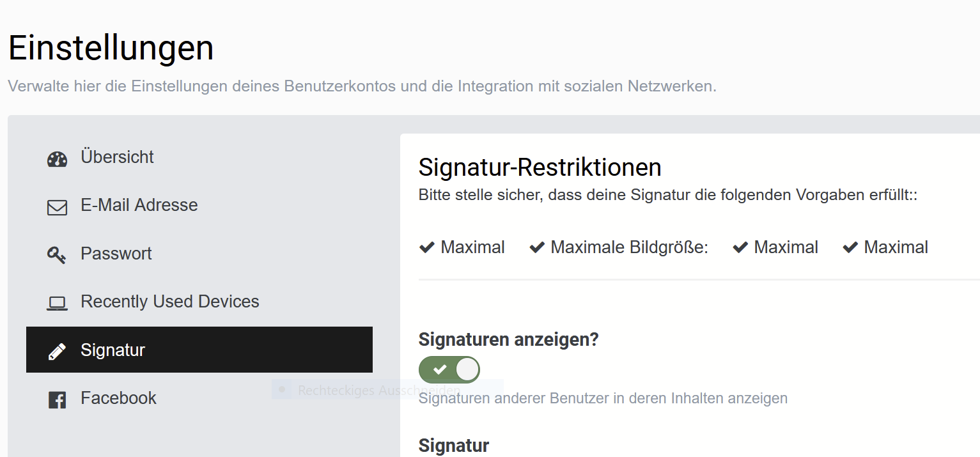The width and height of the screenshot is (980, 457).
Task: Click checkmark icon before Maximale Bildgröße
Action: pos(537,247)
